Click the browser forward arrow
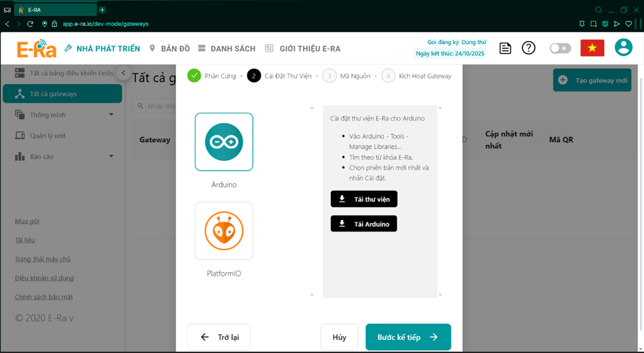The image size is (644, 353). tap(18, 24)
